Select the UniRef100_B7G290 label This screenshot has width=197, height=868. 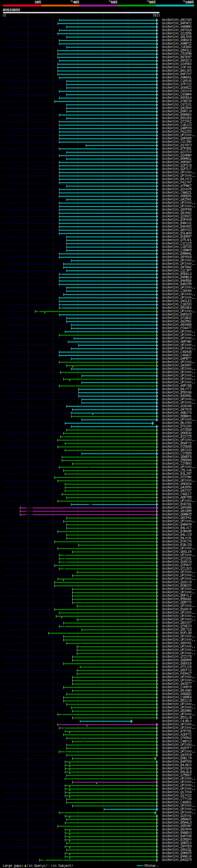pyautogui.click(x=177, y=426)
